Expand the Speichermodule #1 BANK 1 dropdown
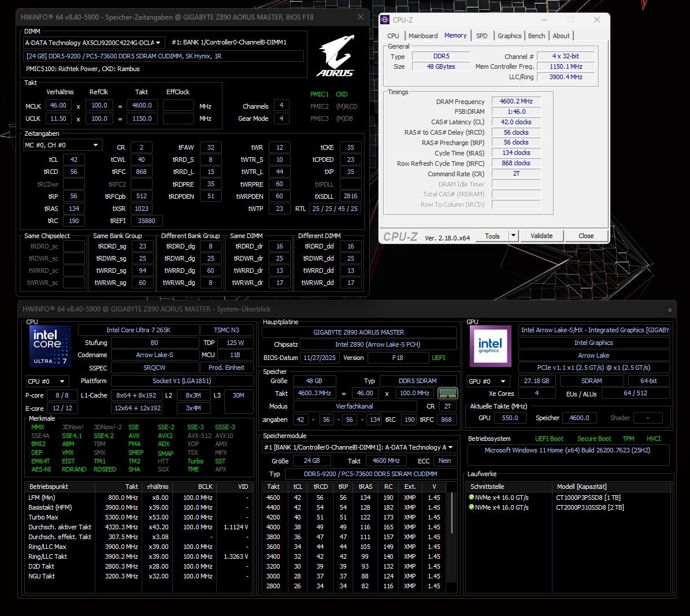This screenshot has width=690, height=616. tap(359, 447)
